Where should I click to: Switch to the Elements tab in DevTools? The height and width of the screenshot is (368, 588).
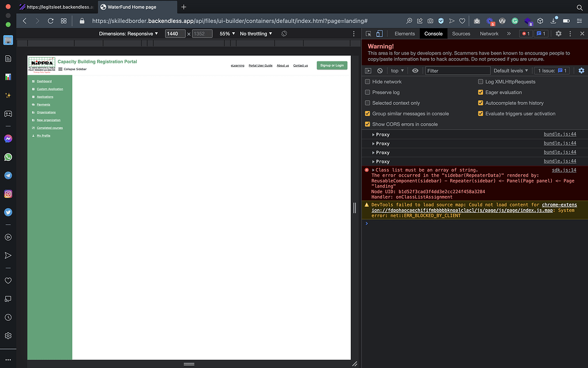(x=404, y=33)
